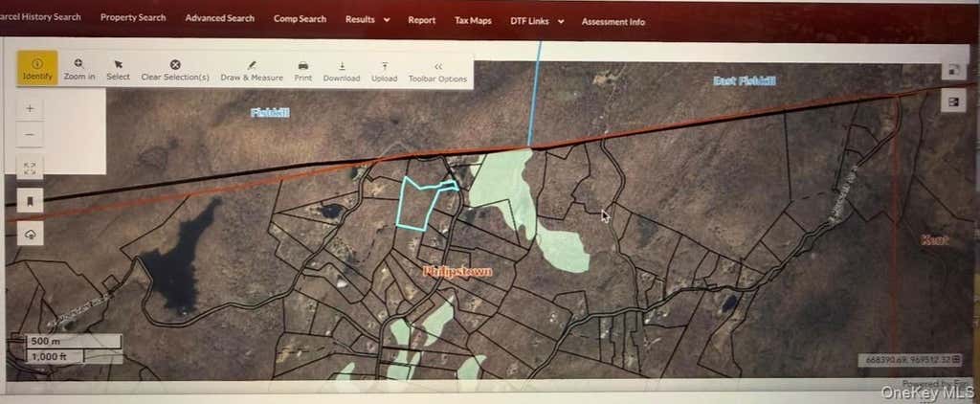Switch the map to full extent view
The width and height of the screenshot is (980, 404).
(30, 168)
